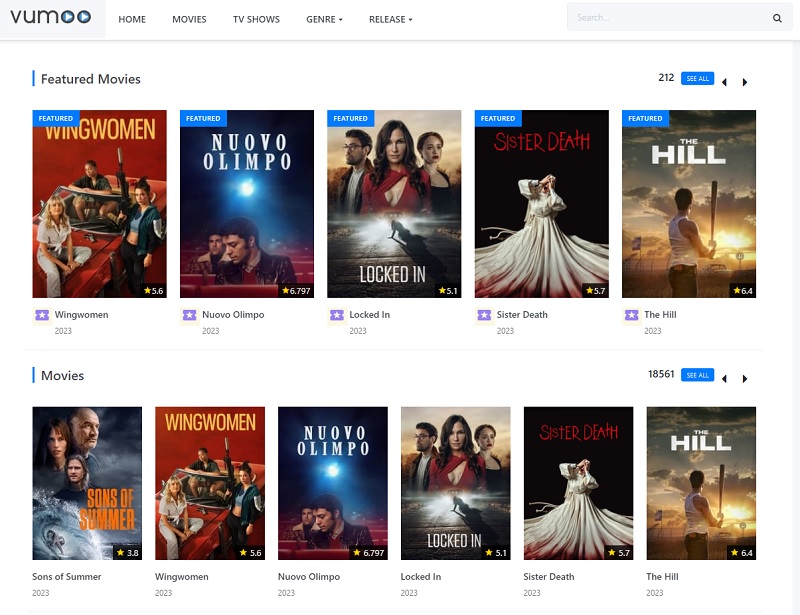Viewport: 800px width, 615px height.
Task: Click previous arrow in Movies section
Action: (x=724, y=379)
